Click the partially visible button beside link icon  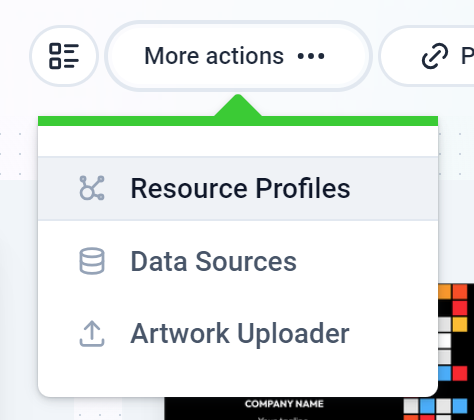tap(427, 56)
